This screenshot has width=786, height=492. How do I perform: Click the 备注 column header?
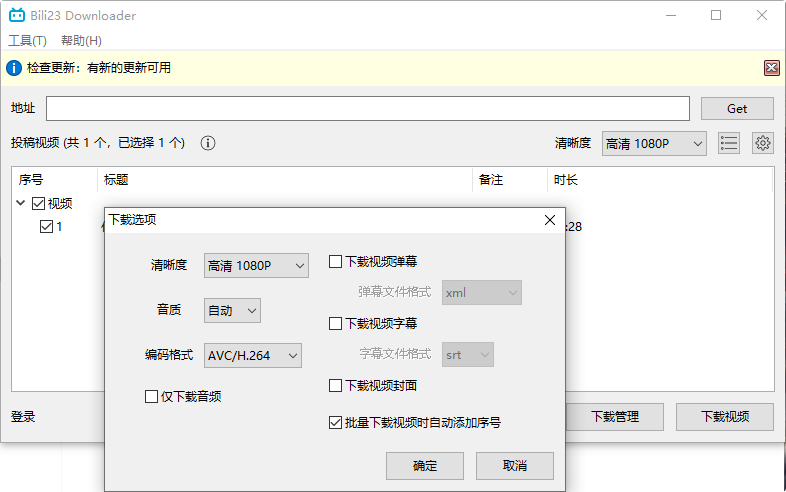[x=509, y=180]
